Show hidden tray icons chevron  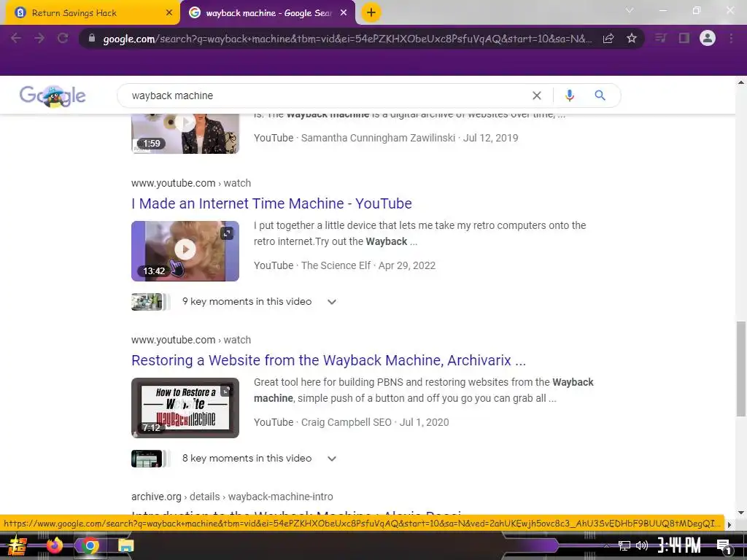pos(605,545)
